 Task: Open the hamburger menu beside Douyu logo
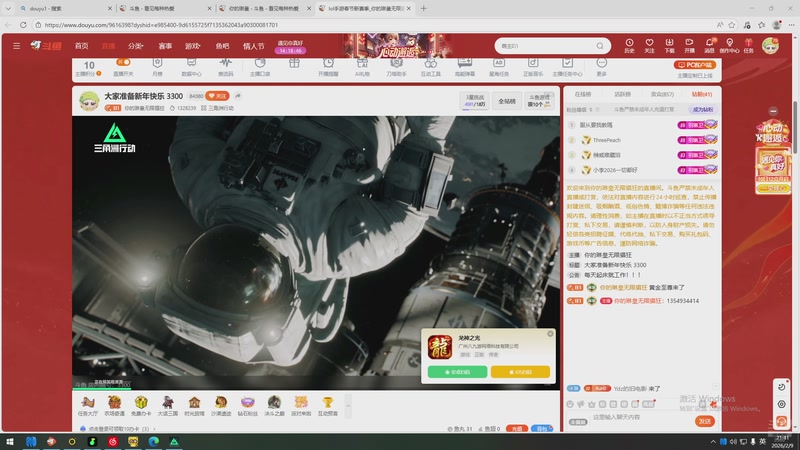(x=16, y=46)
